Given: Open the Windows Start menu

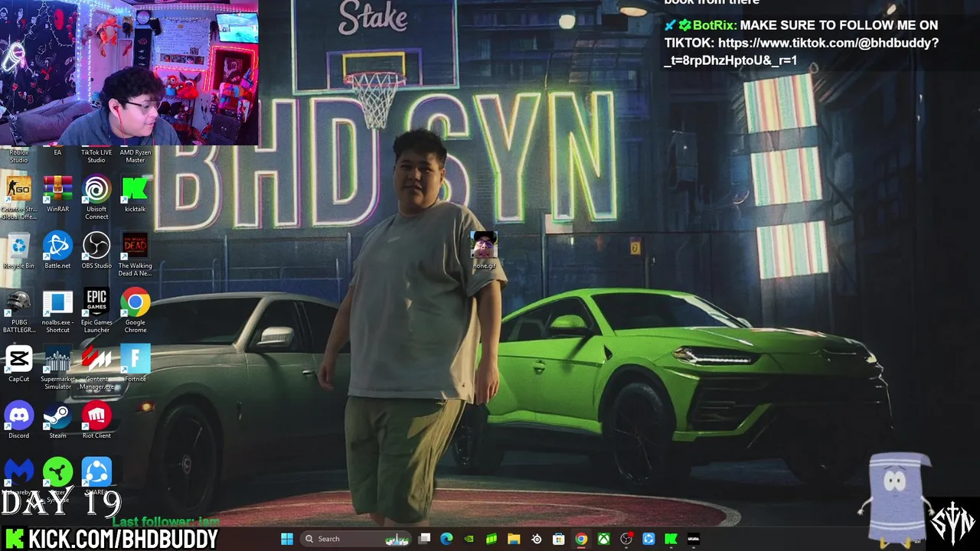Looking at the screenshot, I should (287, 539).
